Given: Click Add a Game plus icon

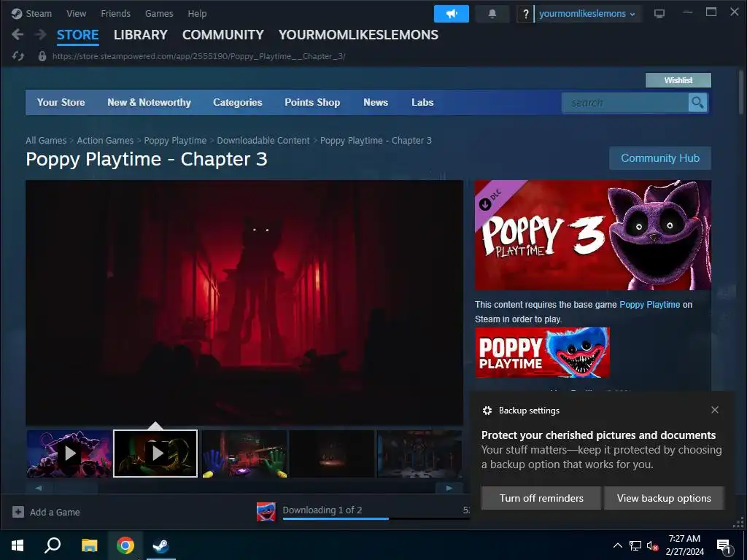Looking at the screenshot, I should tap(18, 512).
